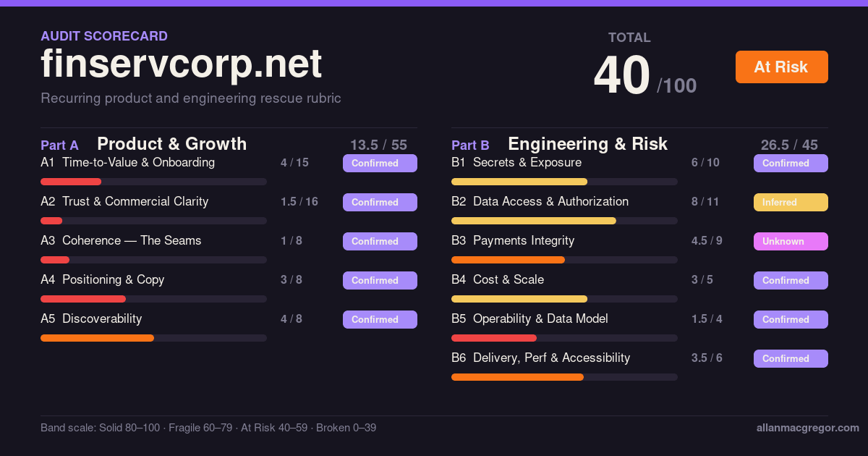868x456 pixels.
Task: Click the A3 Coherence — The Seams label
Action: [121, 240]
